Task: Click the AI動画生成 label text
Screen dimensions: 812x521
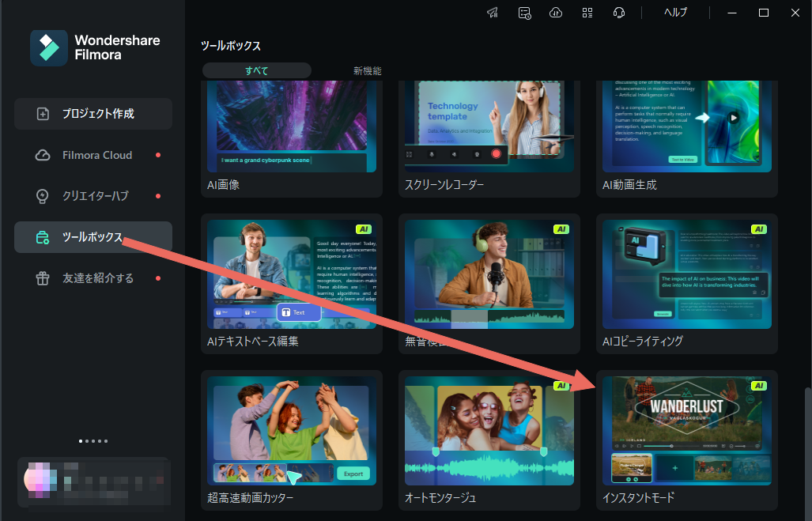Action: pos(629,185)
